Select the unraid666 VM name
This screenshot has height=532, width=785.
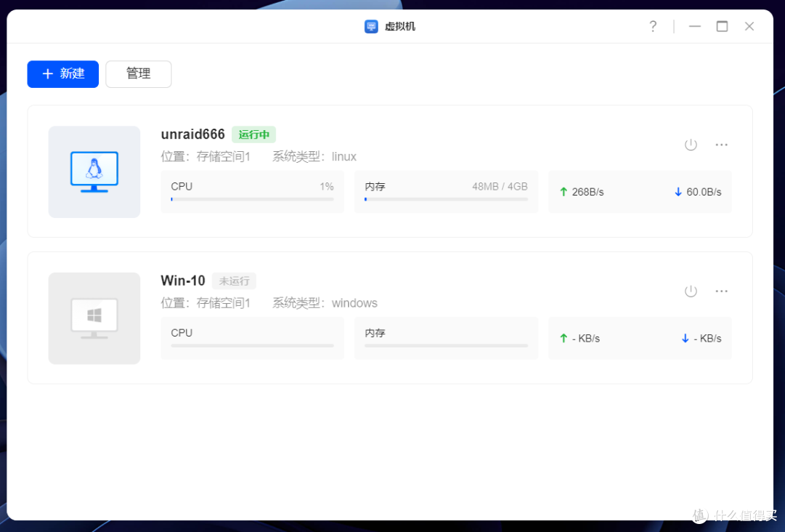(x=193, y=134)
